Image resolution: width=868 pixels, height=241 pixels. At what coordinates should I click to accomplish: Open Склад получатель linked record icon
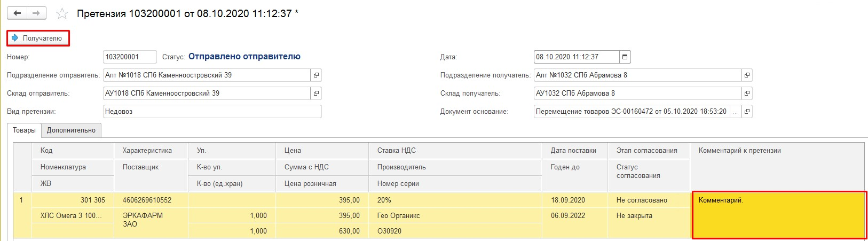pyautogui.click(x=747, y=94)
